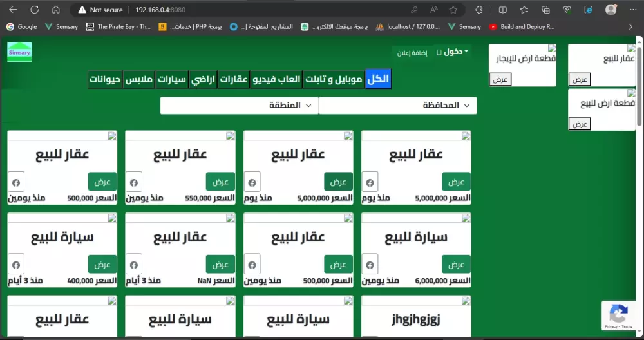Open the Collections icon
This screenshot has width=644, height=340.
[545, 10]
